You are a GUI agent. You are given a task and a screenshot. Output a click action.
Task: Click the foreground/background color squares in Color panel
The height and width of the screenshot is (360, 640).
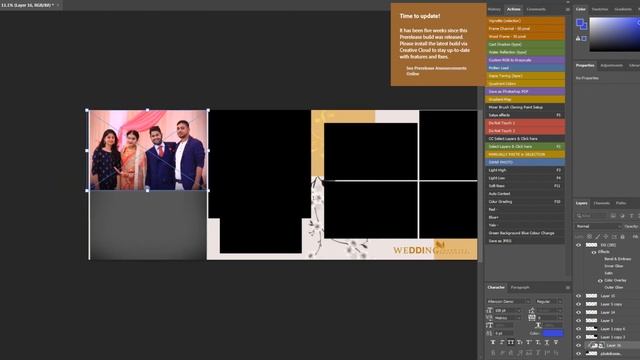click(x=582, y=24)
